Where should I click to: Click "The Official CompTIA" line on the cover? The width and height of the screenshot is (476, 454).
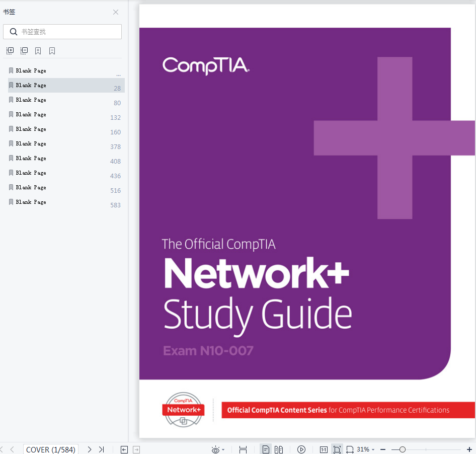pos(218,245)
